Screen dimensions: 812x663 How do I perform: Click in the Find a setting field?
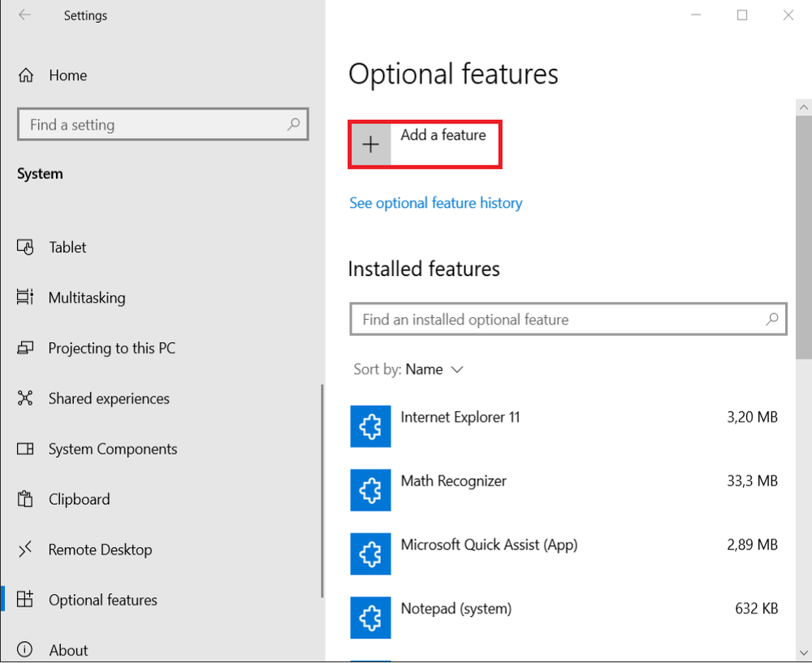pyautogui.click(x=163, y=124)
